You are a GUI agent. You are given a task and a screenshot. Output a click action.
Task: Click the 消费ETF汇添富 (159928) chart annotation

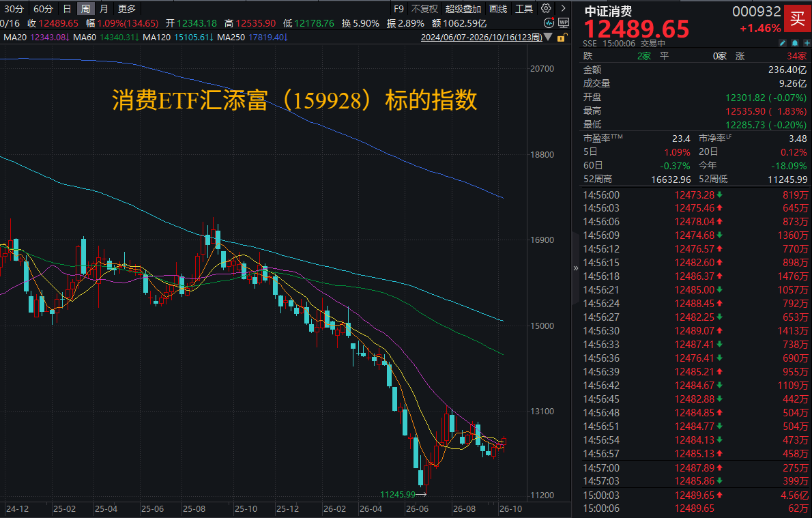pos(294,100)
